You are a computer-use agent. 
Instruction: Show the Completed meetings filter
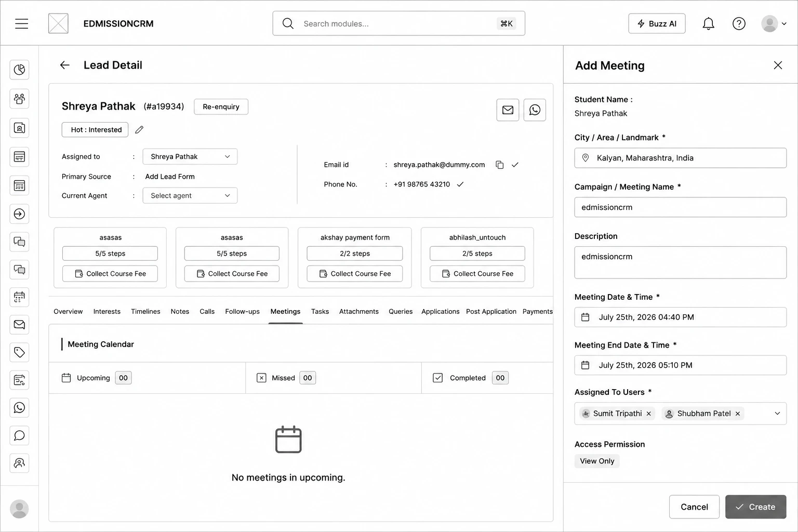coord(471,378)
